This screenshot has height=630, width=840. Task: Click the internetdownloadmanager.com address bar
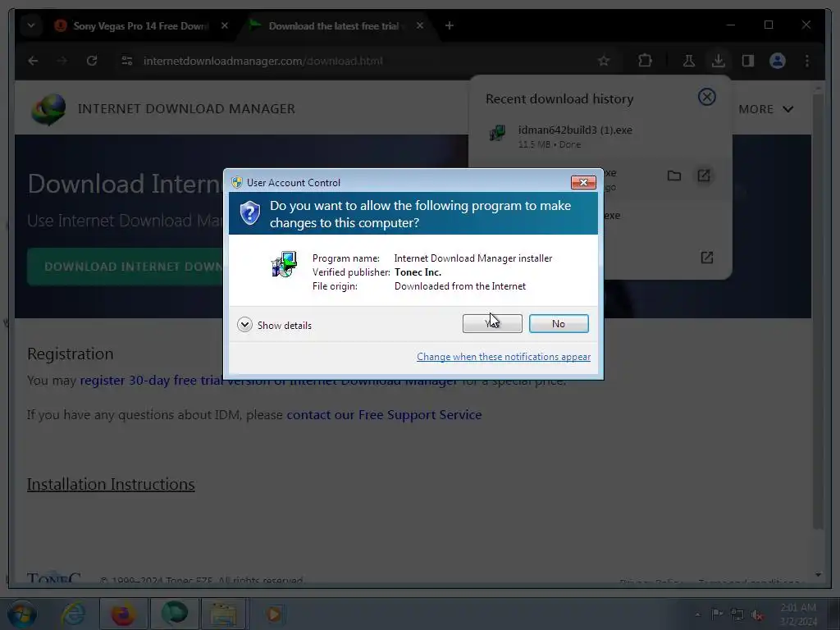coord(262,61)
